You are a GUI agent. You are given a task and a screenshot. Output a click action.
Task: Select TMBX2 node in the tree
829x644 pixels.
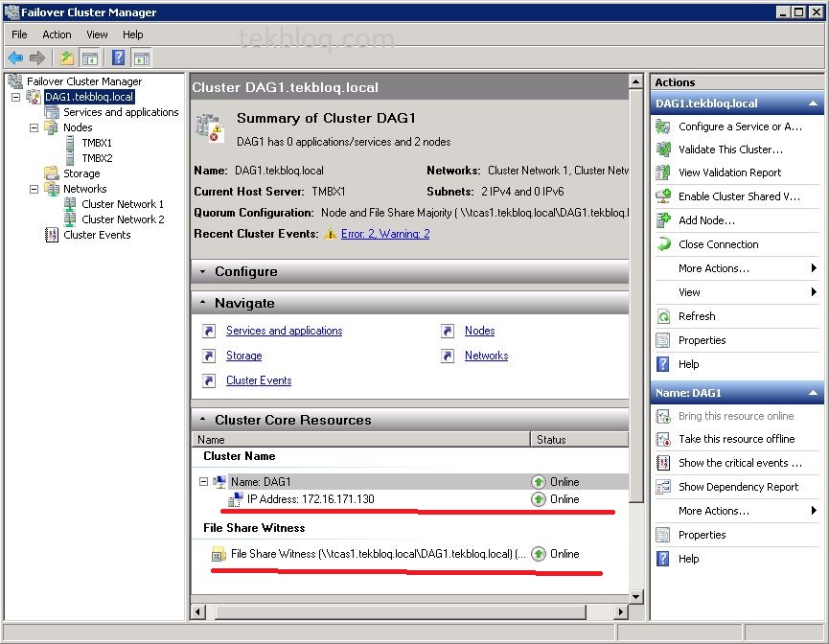point(97,158)
